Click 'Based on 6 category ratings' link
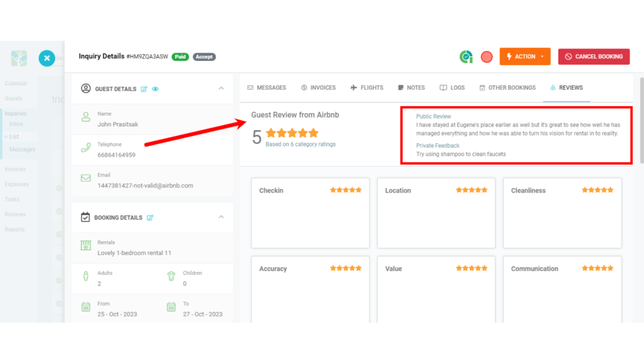 [300, 144]
